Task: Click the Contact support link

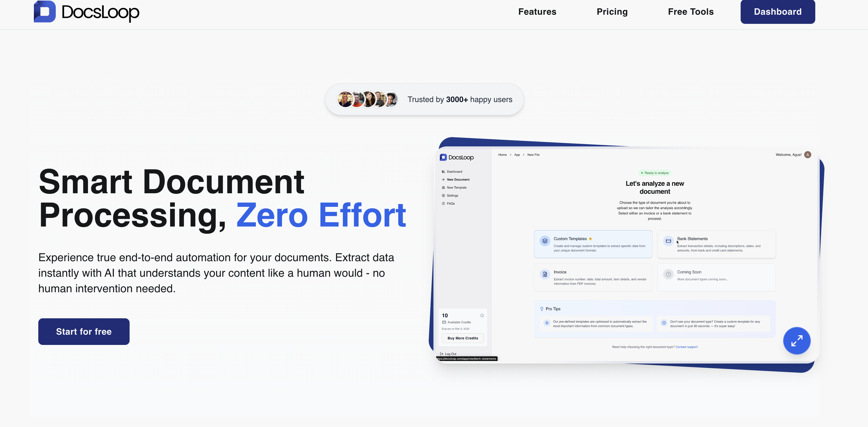Action: point(687,347)
